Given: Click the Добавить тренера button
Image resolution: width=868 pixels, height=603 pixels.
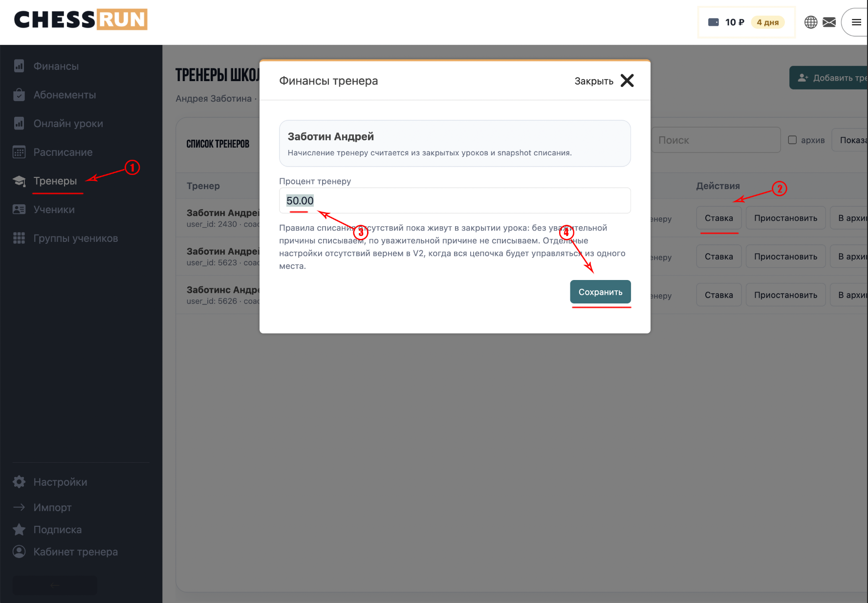Looking at the screenshot, I should point(829,78).
